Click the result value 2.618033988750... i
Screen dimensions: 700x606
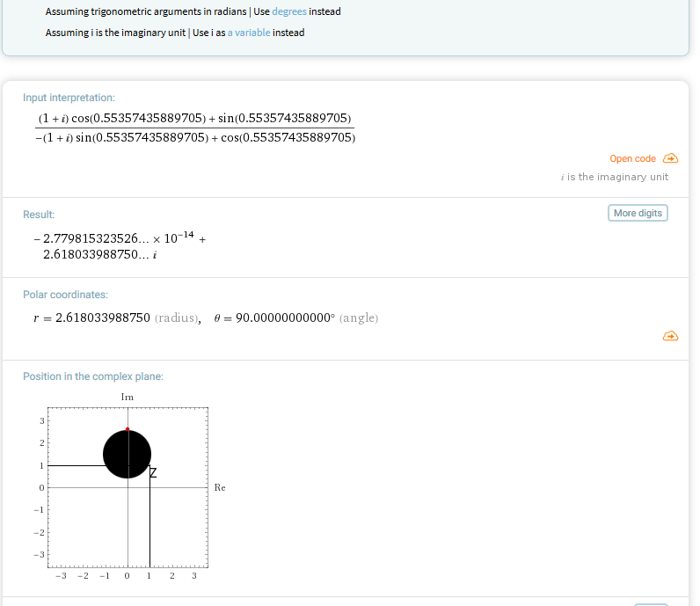(x=100, y=254)
